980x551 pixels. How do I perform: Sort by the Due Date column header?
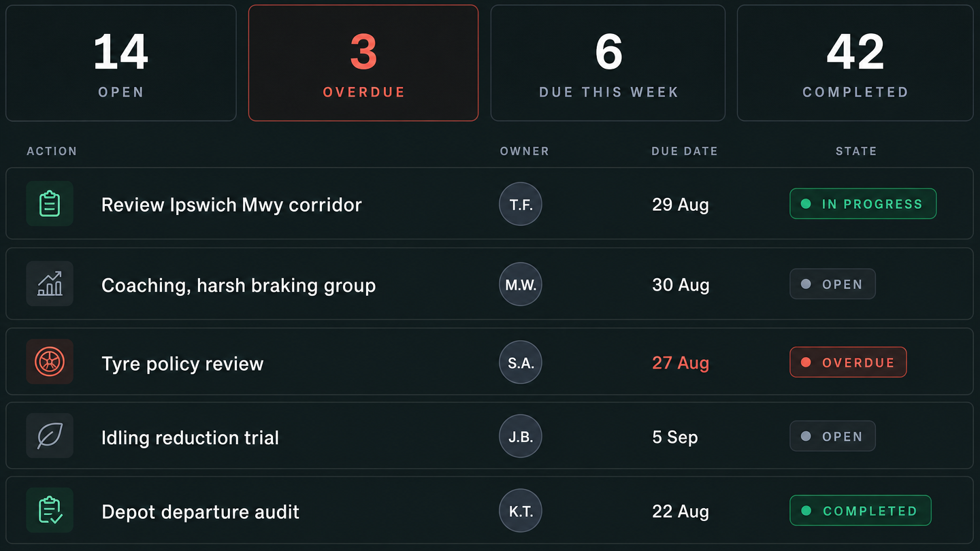(685, 151)
